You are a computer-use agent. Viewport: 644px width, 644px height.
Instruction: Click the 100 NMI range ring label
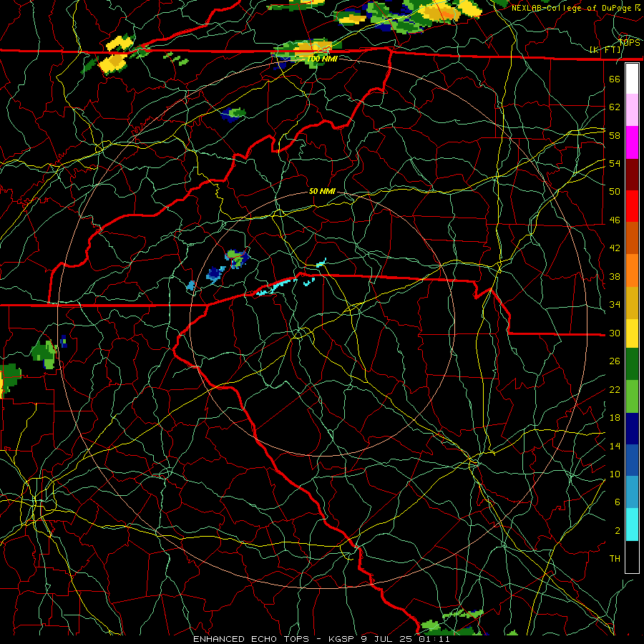pos(323,59)
